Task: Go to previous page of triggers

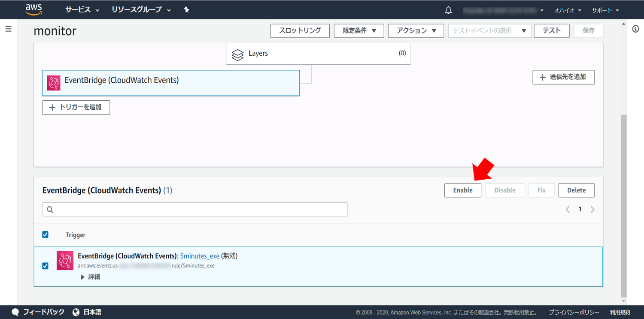Action: click(568, 209)
